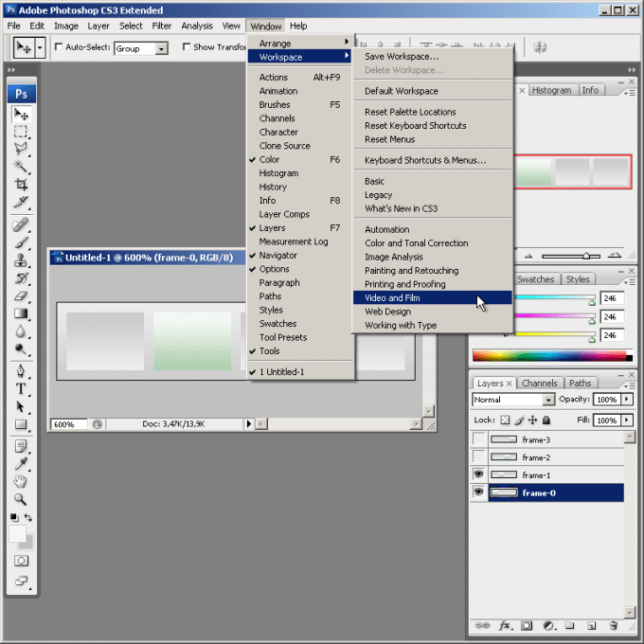The width and height of the screenshot is (644, 644).
Task: Expand the toolbox with double-arrow
Action: coord(11,70)
